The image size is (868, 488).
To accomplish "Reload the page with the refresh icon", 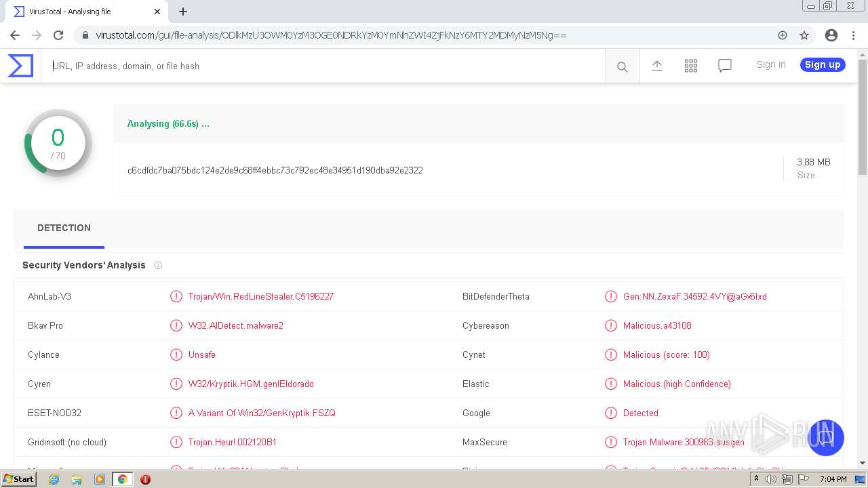I will click(58, 35).
